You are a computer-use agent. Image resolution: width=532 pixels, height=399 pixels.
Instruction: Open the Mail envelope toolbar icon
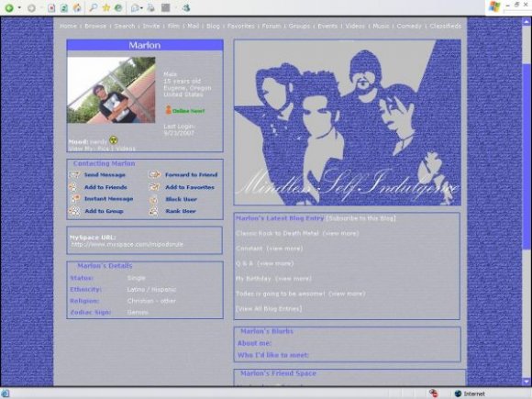[x=135, y=8]
